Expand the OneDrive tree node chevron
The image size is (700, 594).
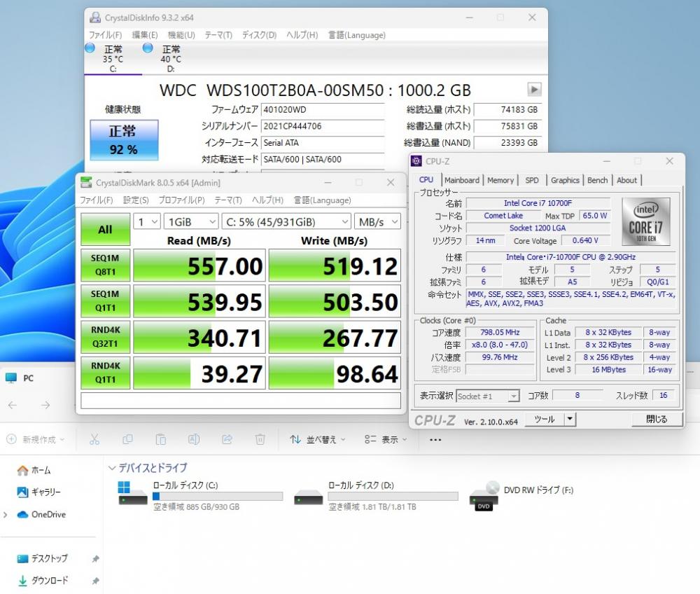click(6, 515)
